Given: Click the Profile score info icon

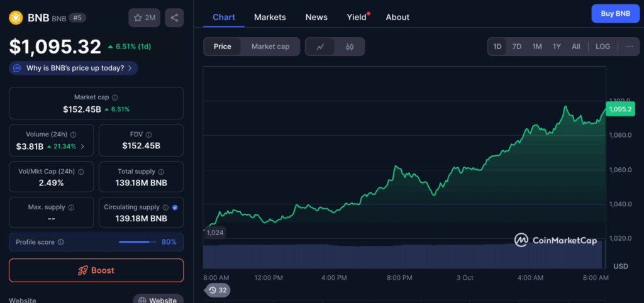Looking at the screenshot, I should point(60,242).
